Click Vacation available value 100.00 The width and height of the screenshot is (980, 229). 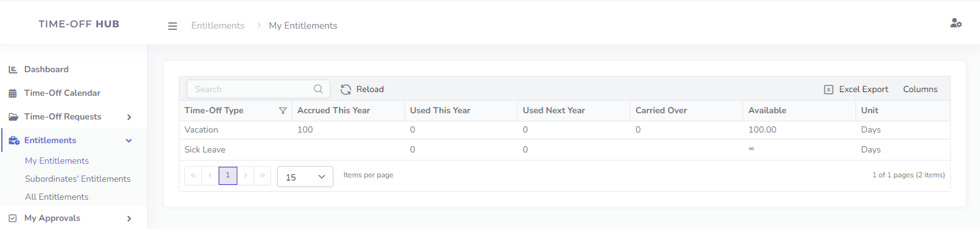[x=762, y=130]
